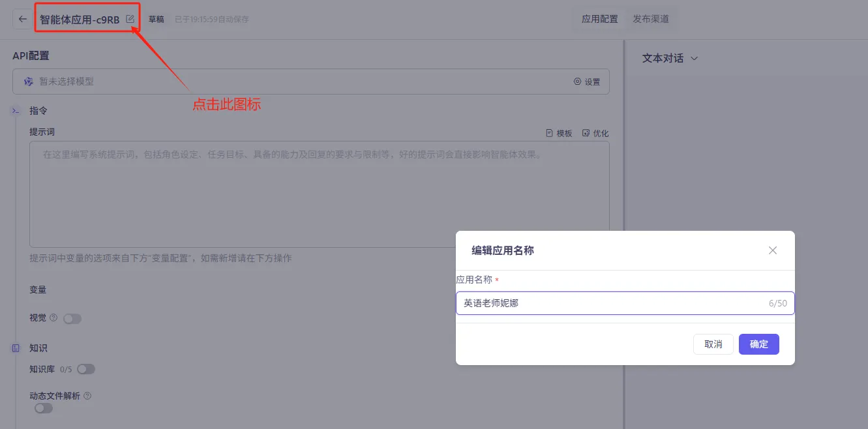Click the 优化 prompt optimize button
The image size is (868, 429).
[595, 133]
